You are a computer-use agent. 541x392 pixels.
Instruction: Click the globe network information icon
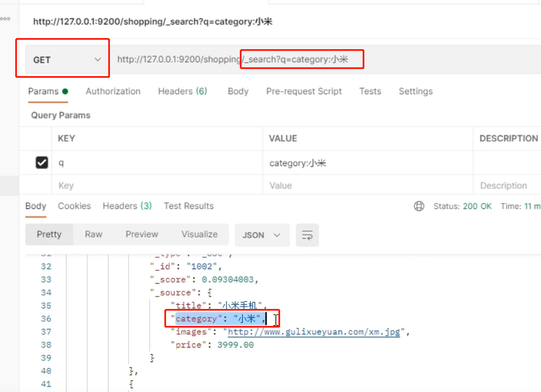click(x=419, y=206)
